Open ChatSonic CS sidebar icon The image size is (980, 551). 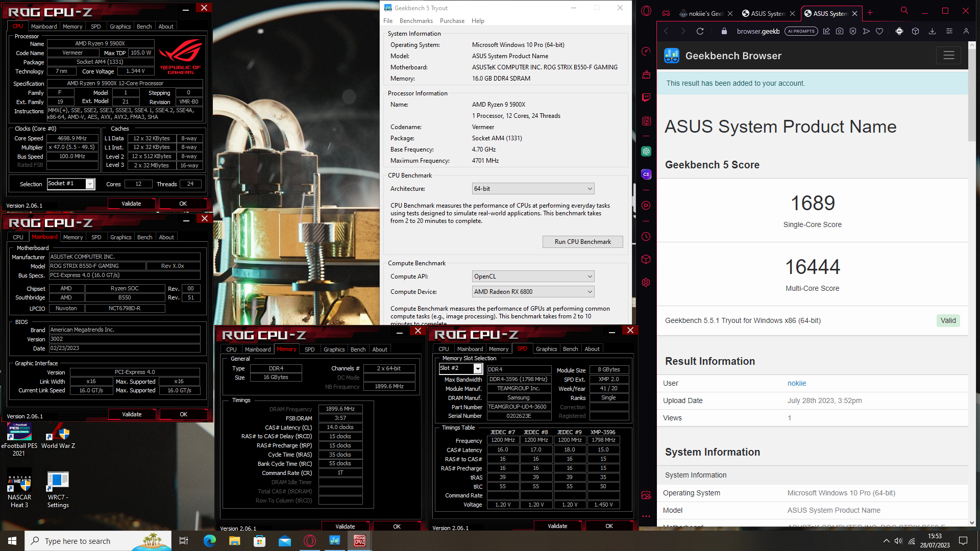coord(646,174)
